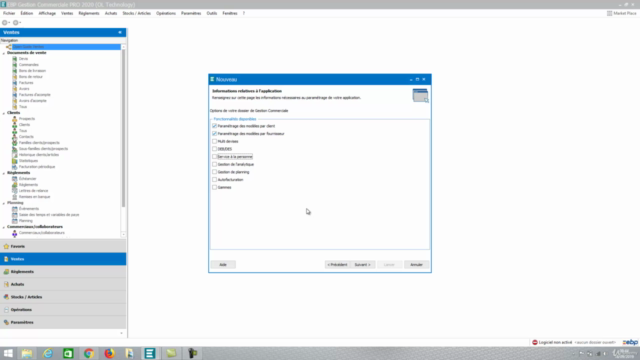The image size is (640, 360).
Task: Select the Avoirs d'acompte icon
Action: click(15, 100)
